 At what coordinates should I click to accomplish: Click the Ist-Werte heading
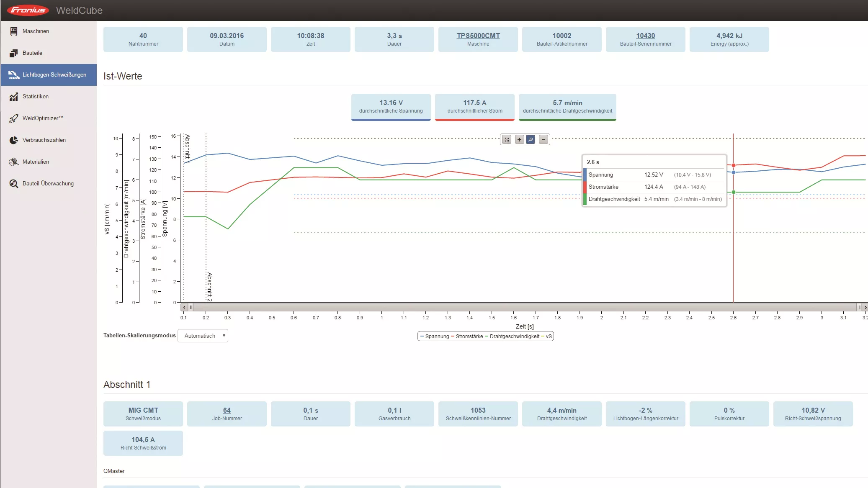pyautogui.click(x=123, y=76)
